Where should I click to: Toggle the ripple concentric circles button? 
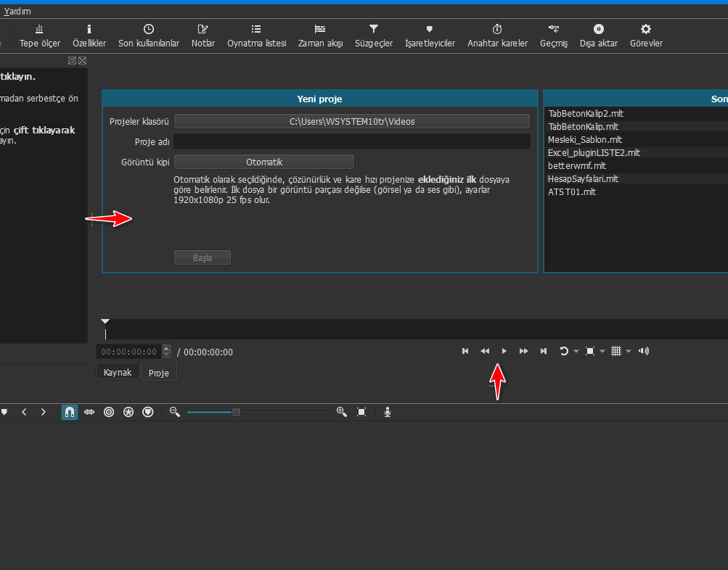coord(109,412)
